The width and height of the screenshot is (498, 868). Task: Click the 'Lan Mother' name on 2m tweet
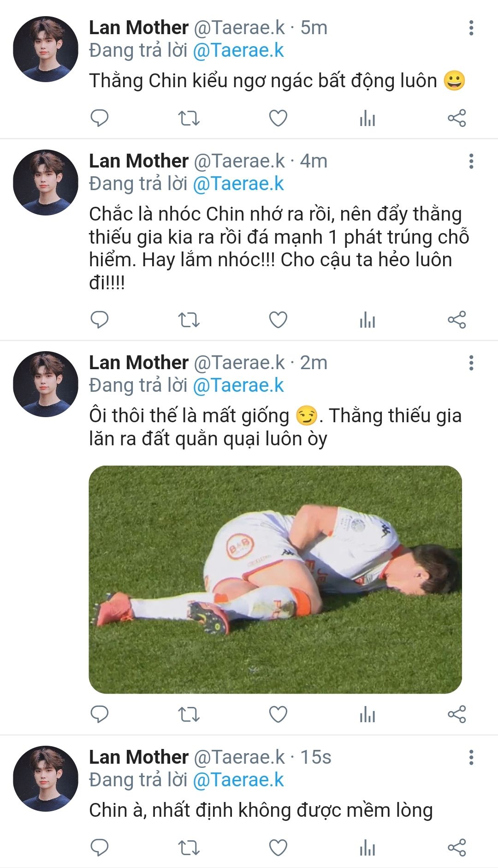point(139,363)
